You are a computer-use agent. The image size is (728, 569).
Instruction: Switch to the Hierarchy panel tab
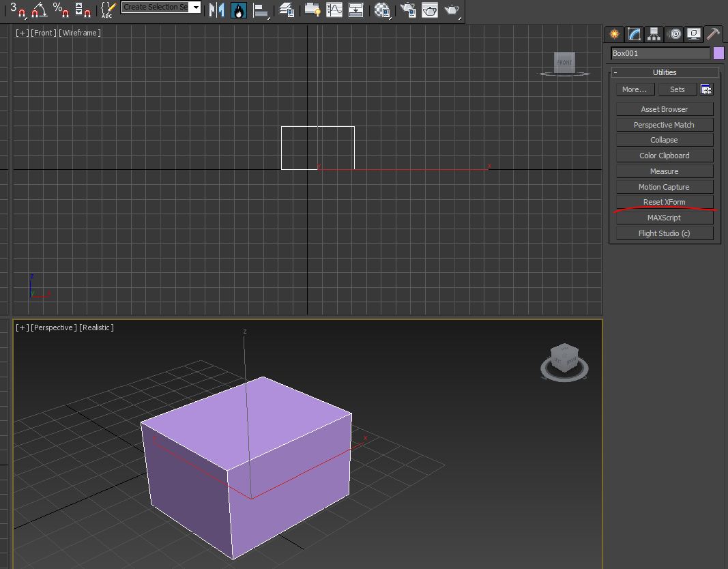[654, 34]
